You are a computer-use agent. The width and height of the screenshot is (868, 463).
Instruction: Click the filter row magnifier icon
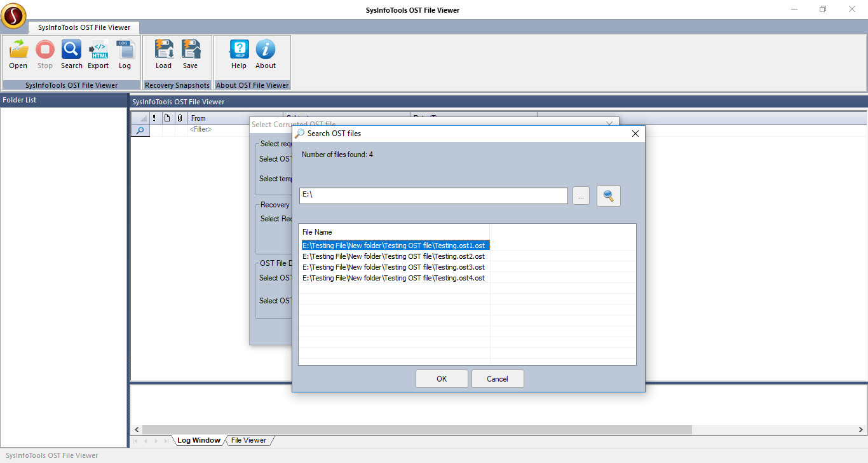pyautogui.click(x=140, y=130)
